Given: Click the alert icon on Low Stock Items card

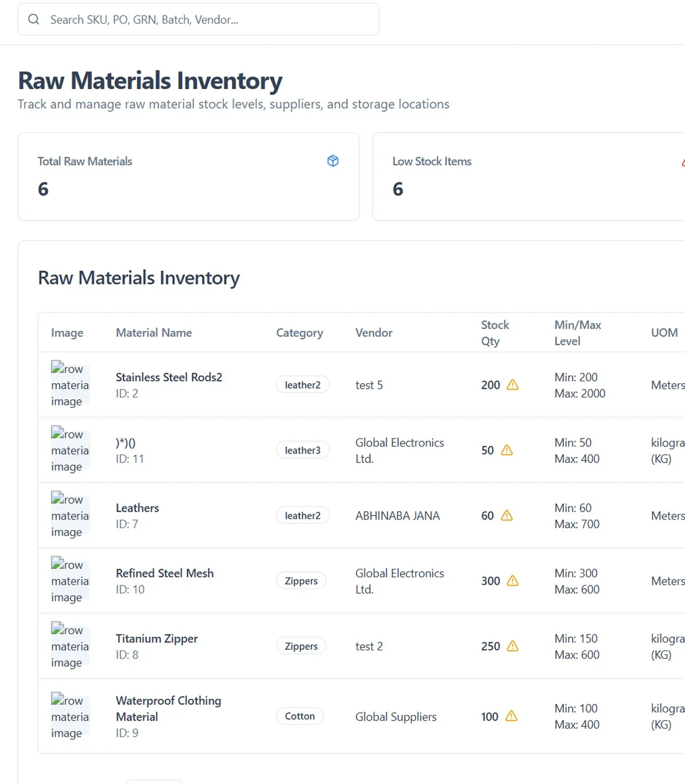Looking at the screenshot, I should 683,162.
